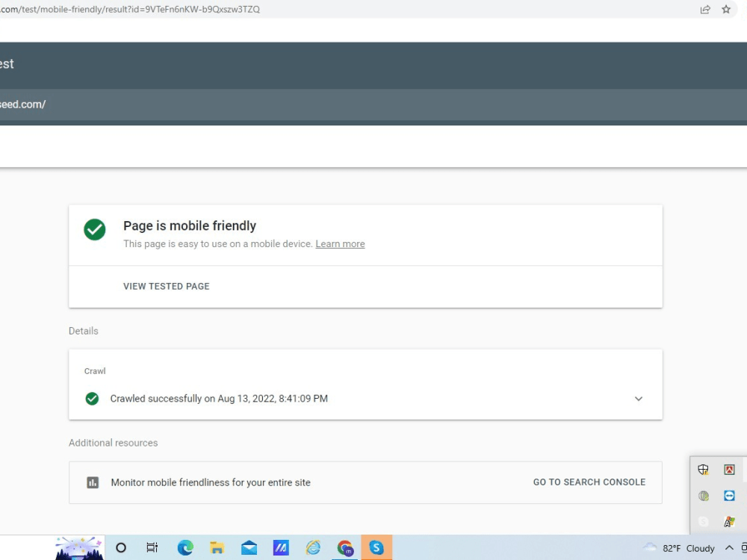Image resolution: width=747 pixels, height=560 pixels.
Task: Click the starry night search highlight image on taskbar
Action: 79,547
